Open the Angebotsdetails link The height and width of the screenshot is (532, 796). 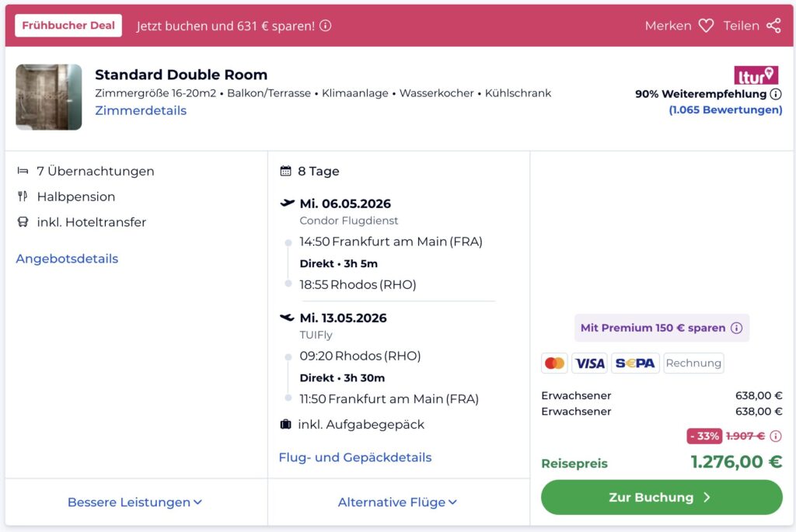tap(67, 259)
